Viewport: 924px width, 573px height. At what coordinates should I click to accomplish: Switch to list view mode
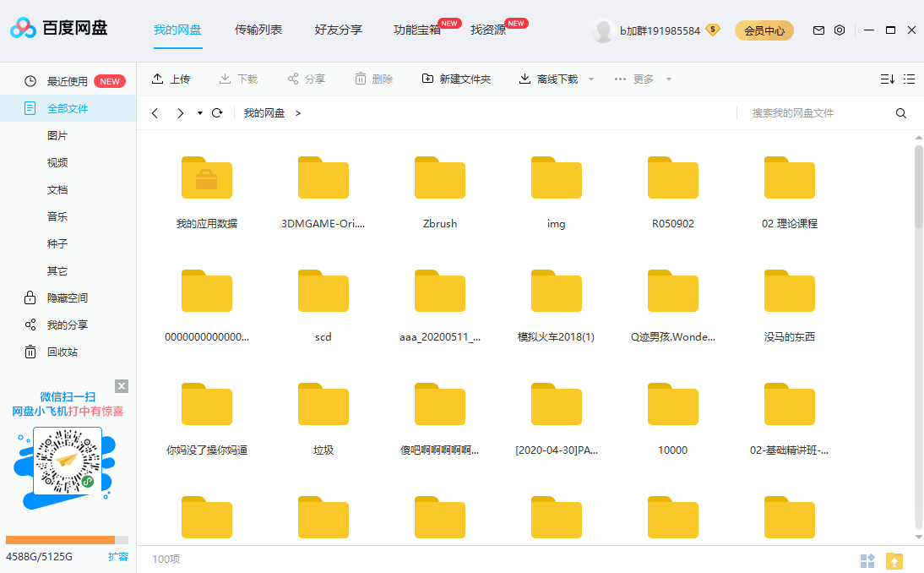910,79
